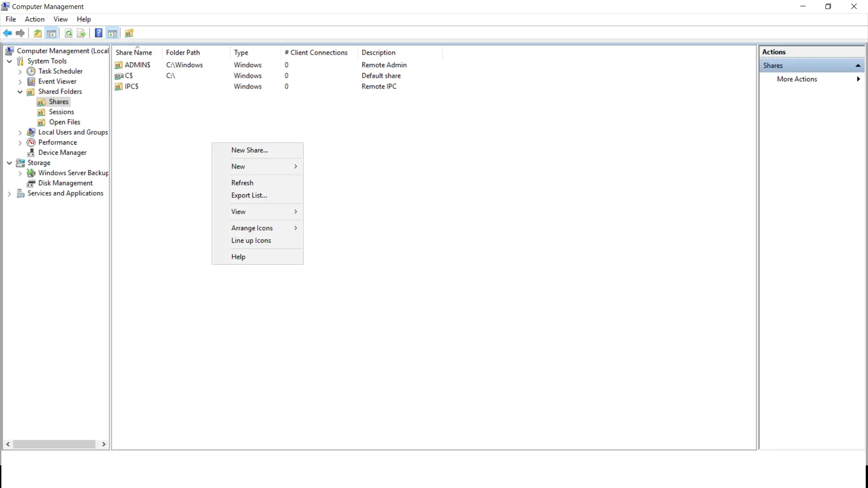
Task: Click the Local Users and Groups icon
Action: pos(31,132)
